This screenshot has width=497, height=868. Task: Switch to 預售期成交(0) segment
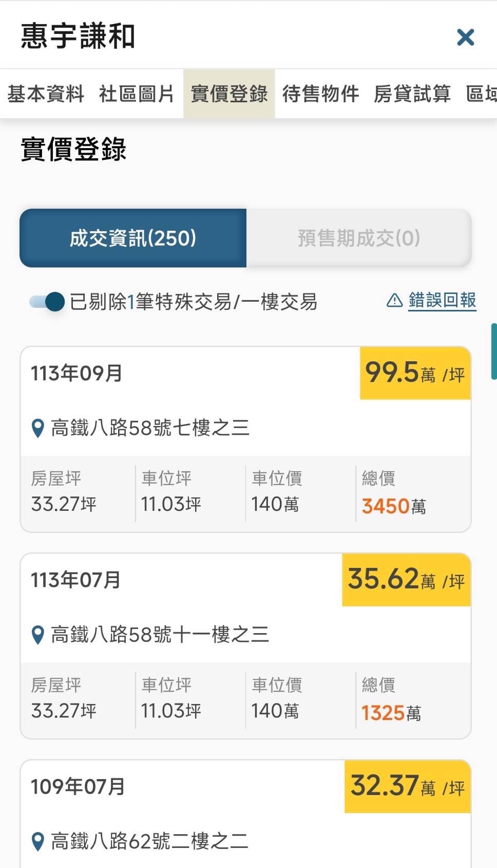coord(359,238)
